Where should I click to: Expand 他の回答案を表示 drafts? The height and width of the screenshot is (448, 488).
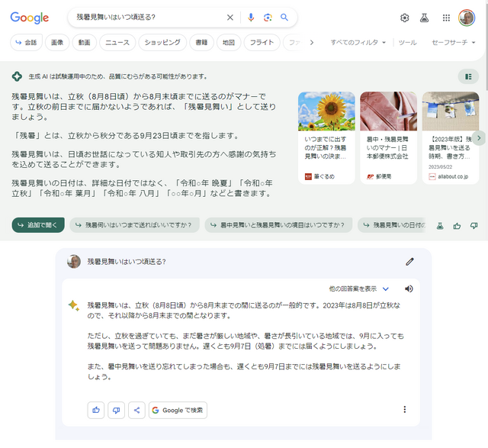[358, 289]
